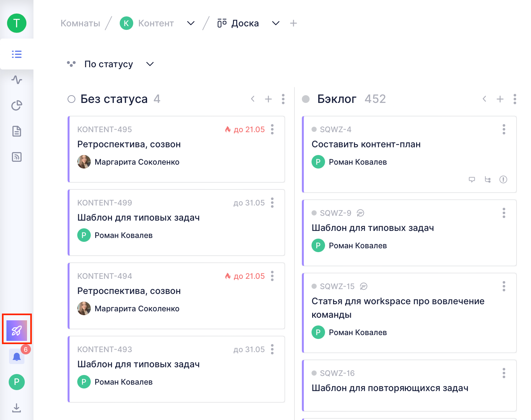The height and width of the screenshot is (420, 531).
Task: Select the task list icon in sidebar
Action: coord(17,54)
